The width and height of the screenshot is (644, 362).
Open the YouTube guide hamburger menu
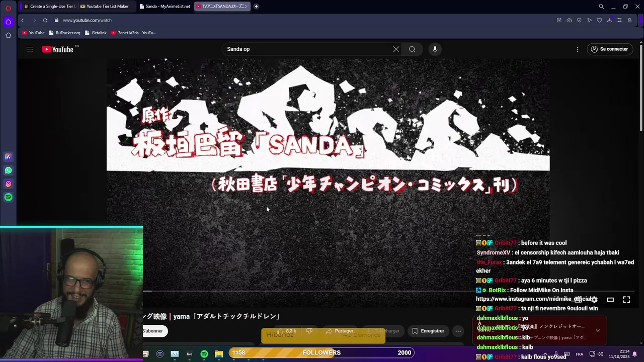pyautogui.click(x=30, y=49)
